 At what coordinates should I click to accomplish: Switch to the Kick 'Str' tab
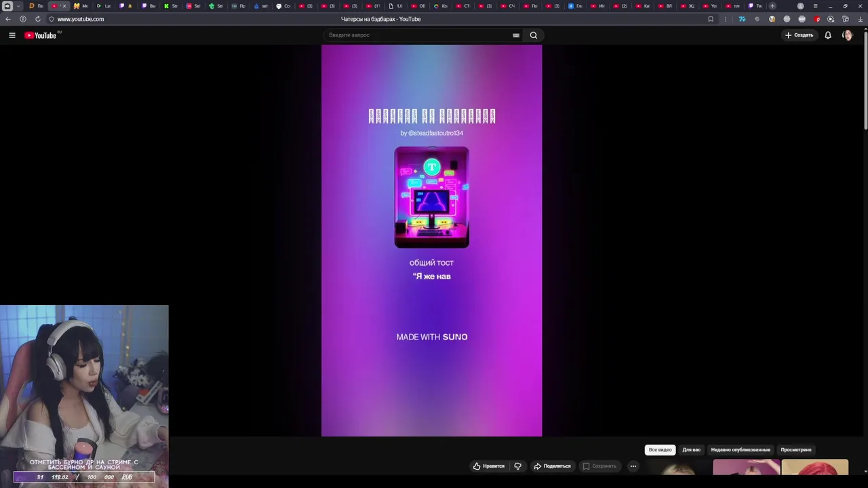coord(171,6)
